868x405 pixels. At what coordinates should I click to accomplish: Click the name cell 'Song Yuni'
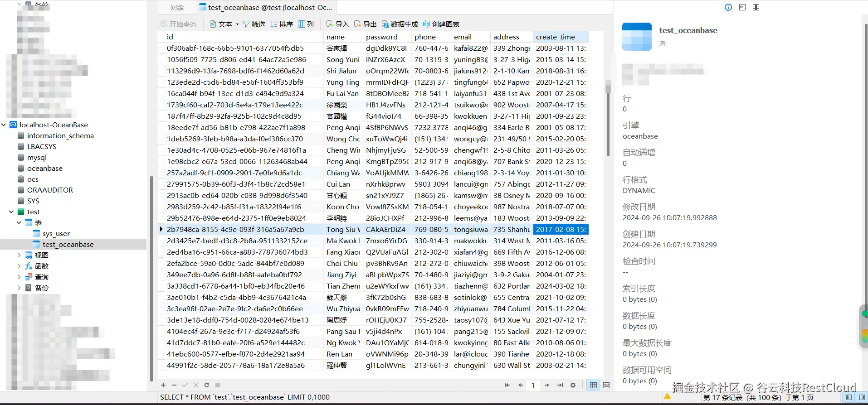pyautogui.click(x=343, y=59)
